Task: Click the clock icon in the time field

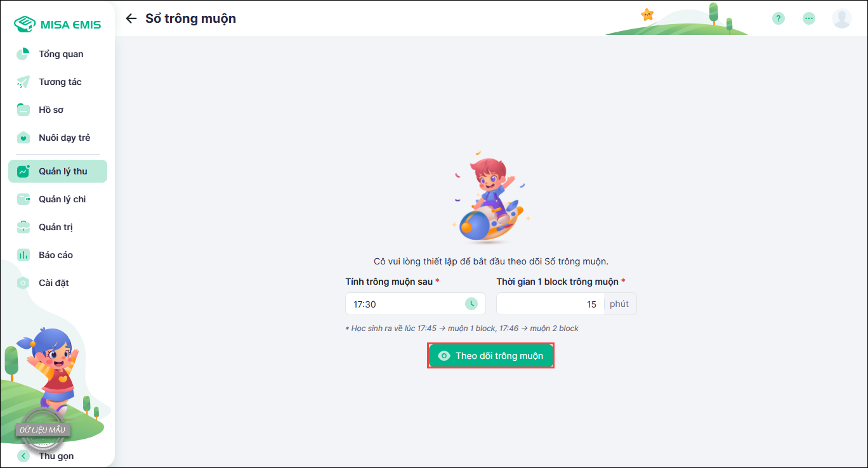Action: 471,304
